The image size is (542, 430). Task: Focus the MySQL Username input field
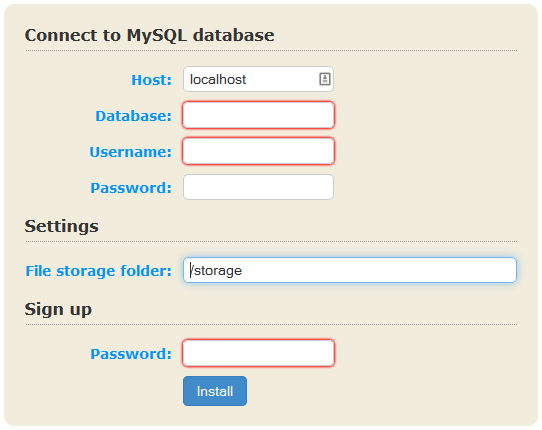(258, 151)
